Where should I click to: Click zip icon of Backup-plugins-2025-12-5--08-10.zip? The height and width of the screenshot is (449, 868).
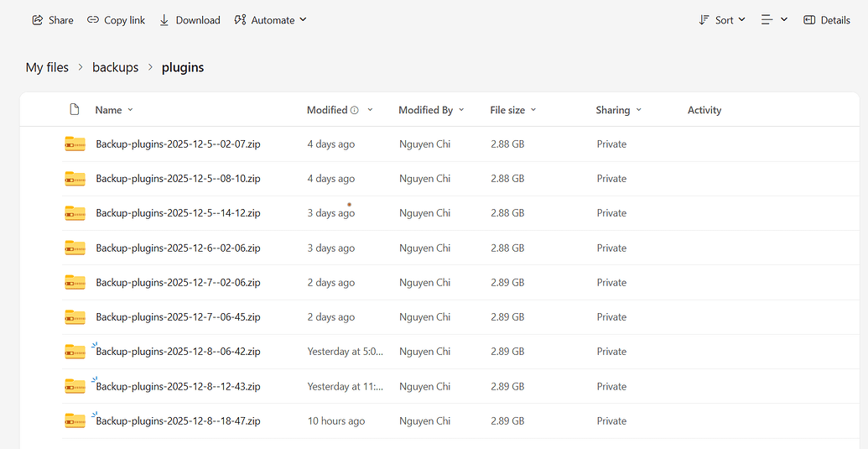point(75,178)
